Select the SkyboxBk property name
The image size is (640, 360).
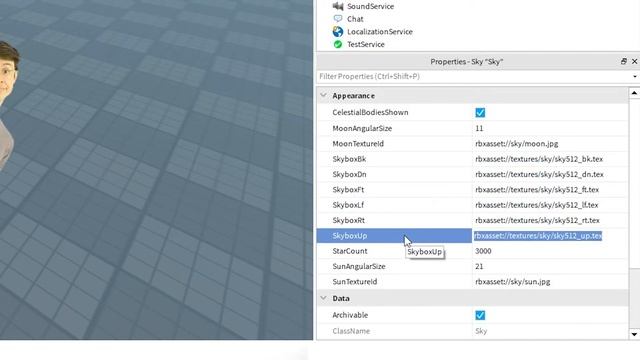point(349,159)
